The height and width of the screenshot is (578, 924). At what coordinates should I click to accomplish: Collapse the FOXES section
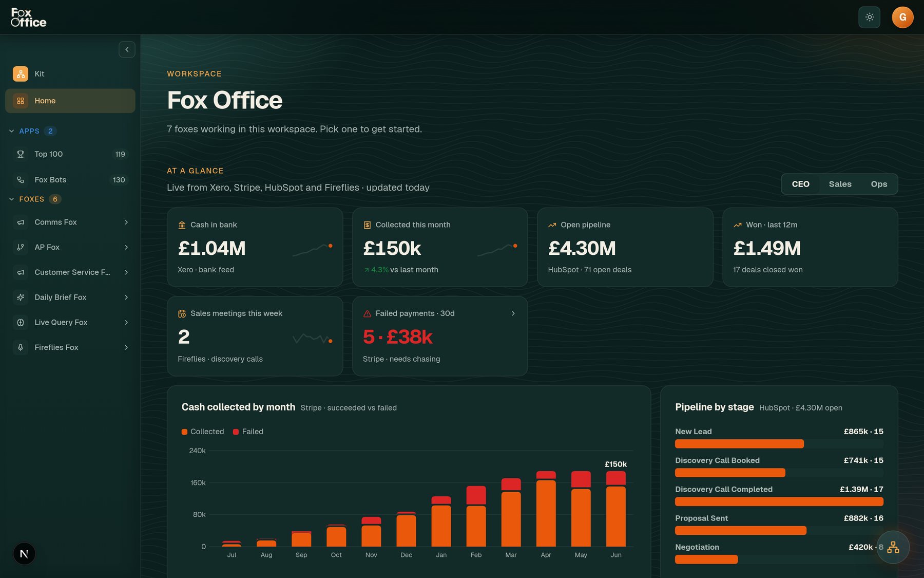[11, 199]
